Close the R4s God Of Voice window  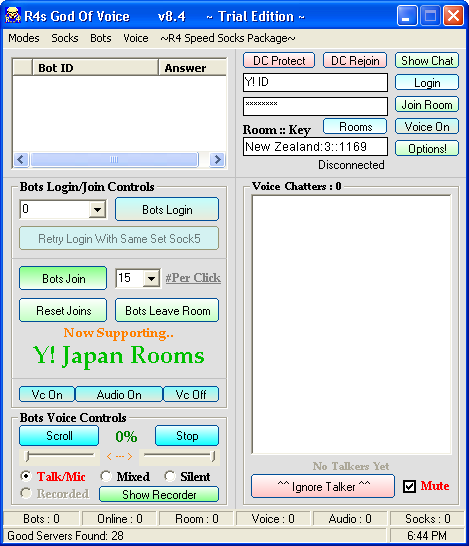click(453, 16)
